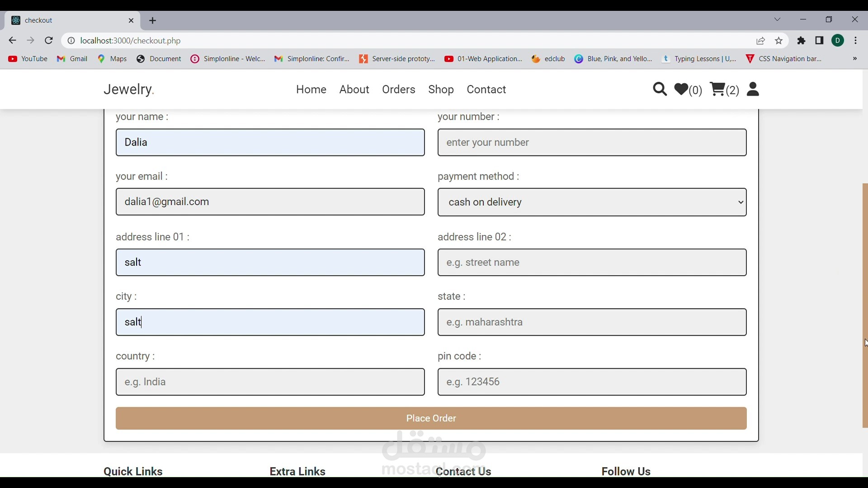
Task: Expand payment method dropdown
Action: point(592,202)
